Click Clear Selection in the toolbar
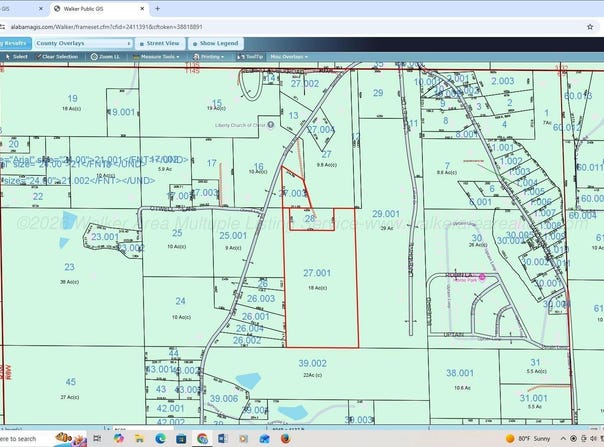 (x=57, y=57)
